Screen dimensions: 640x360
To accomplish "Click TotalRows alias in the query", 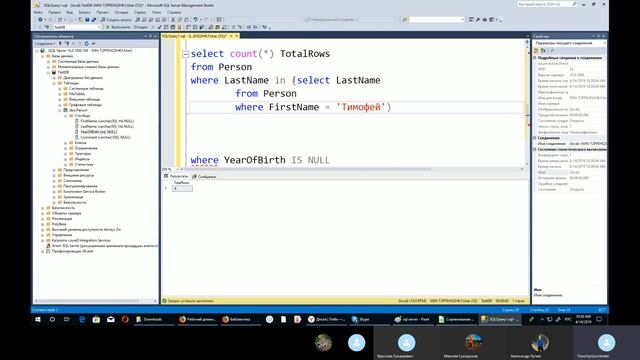I will coord(305,54).
